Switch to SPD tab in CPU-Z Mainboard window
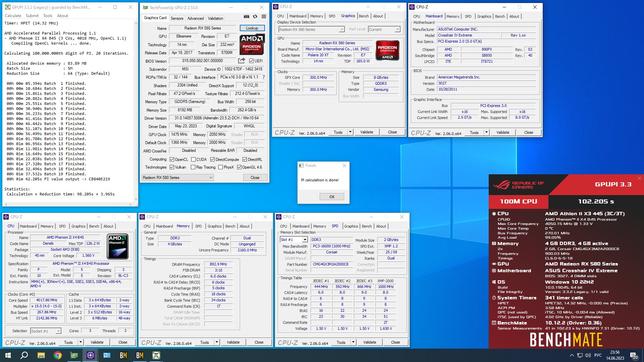The image size is (644, 362). click(x=468, y=16)
